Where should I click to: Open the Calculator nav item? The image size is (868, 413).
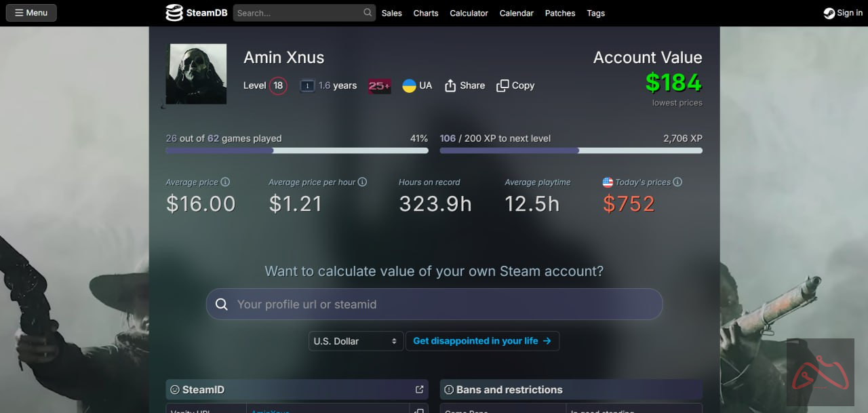(x=469, y=13)
